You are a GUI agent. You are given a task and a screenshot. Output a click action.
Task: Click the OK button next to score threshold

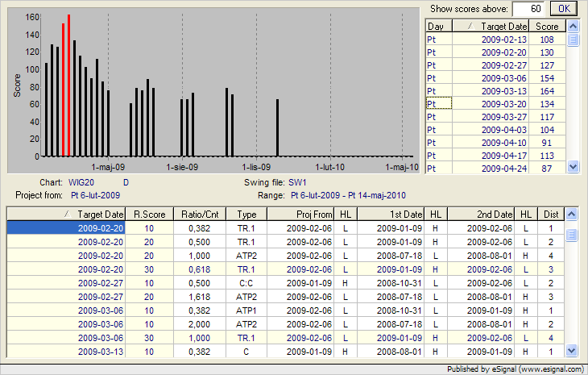point(564,8)
